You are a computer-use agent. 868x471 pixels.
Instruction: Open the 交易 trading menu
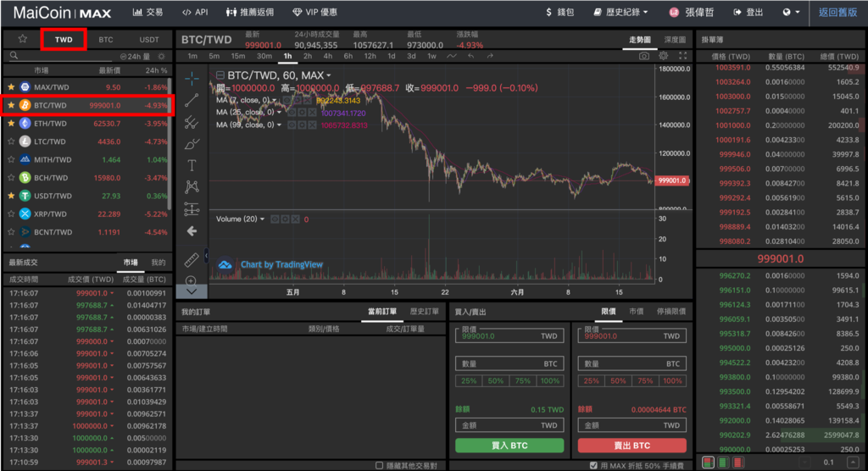tap(147, 12)
